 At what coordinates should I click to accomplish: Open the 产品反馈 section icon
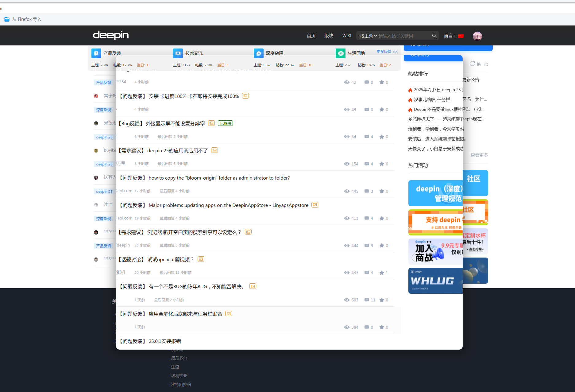[96, 53]
